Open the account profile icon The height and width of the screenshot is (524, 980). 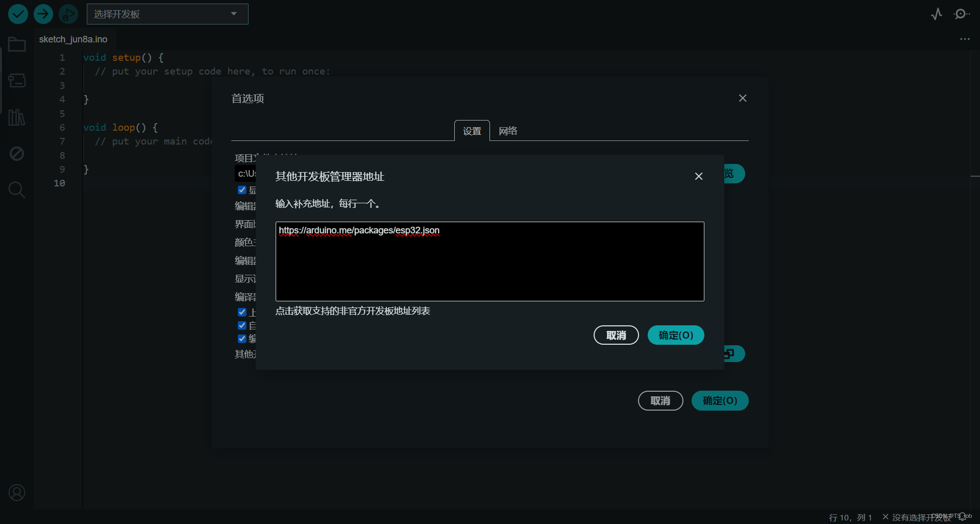click(17, 493)
